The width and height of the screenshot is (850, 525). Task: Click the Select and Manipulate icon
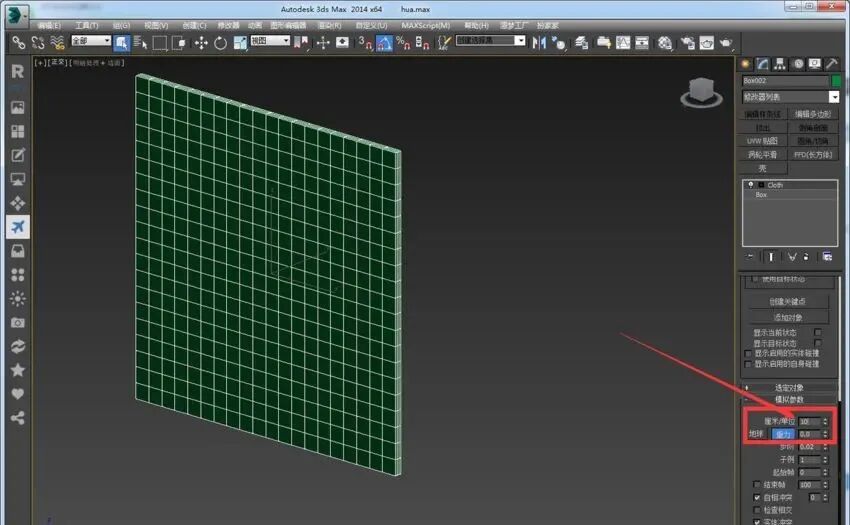(x=323, y=43)
